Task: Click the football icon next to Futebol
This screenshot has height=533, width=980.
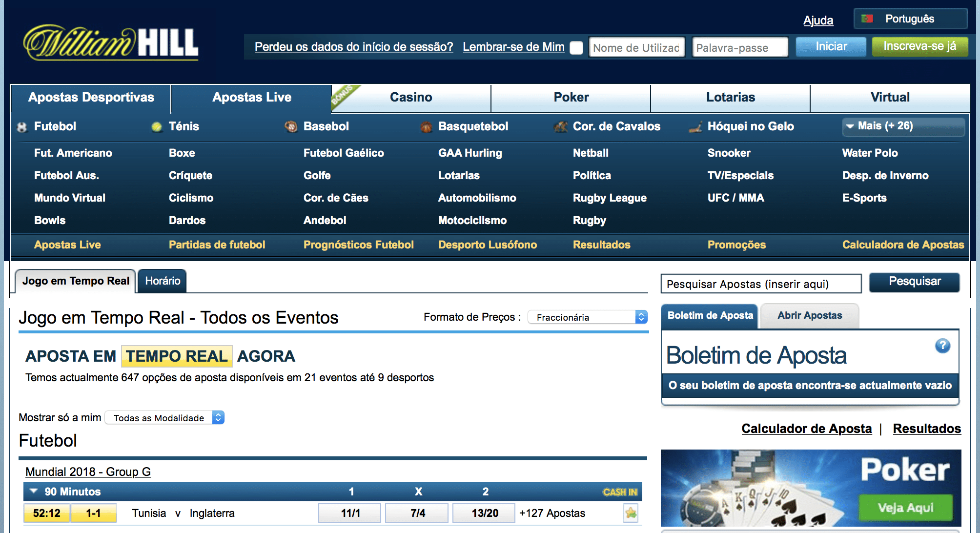Action: tap(22, 127)
